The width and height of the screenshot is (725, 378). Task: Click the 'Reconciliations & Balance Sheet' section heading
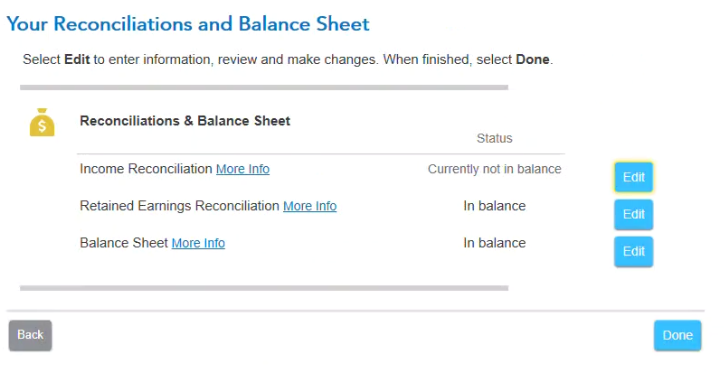185,121
